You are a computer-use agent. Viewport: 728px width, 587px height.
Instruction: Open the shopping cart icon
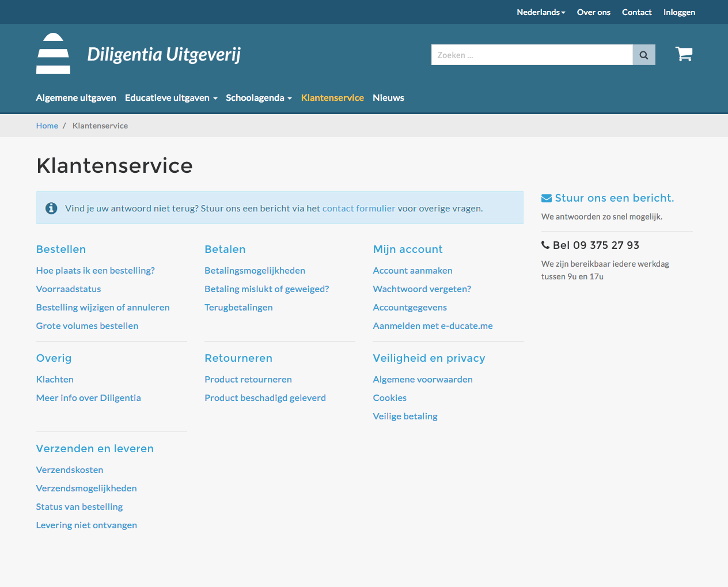coord(684,54)
